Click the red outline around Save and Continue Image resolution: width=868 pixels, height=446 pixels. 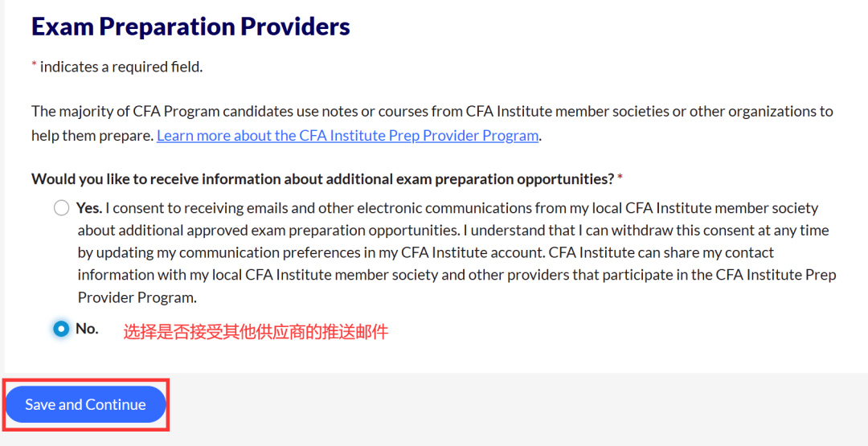[86, 405]
